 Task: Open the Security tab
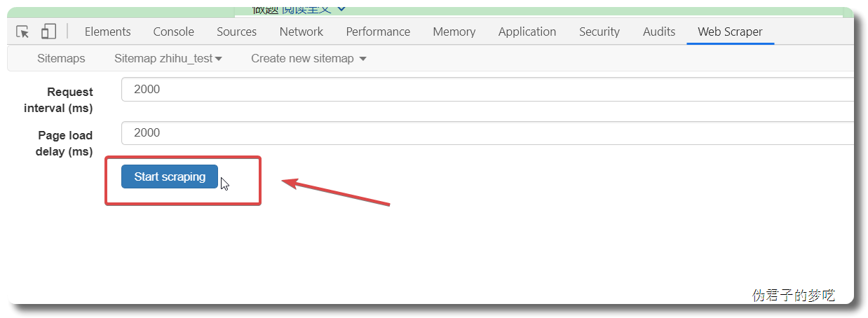coord(599,32)
